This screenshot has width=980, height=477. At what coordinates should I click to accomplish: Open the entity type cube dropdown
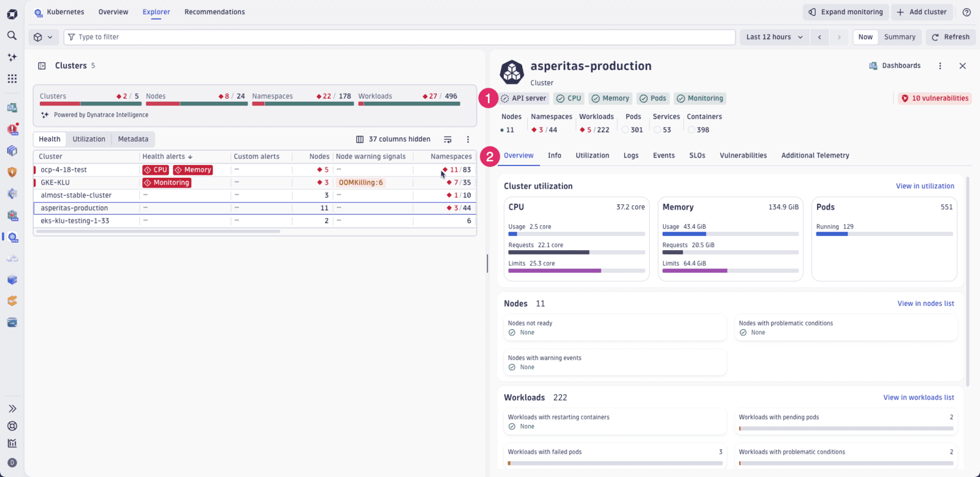click(44, 37)
